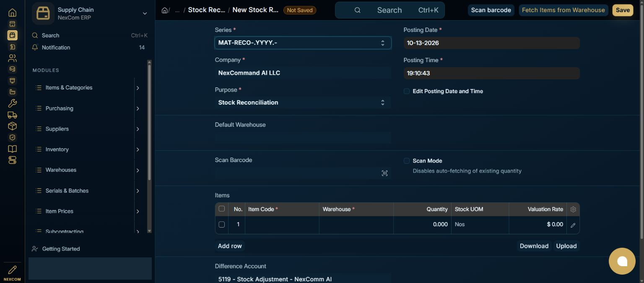Click the home breadcrumb icon
Image resolution: width=644 pixels, height=283 pixels.
(x=165, y=10)
